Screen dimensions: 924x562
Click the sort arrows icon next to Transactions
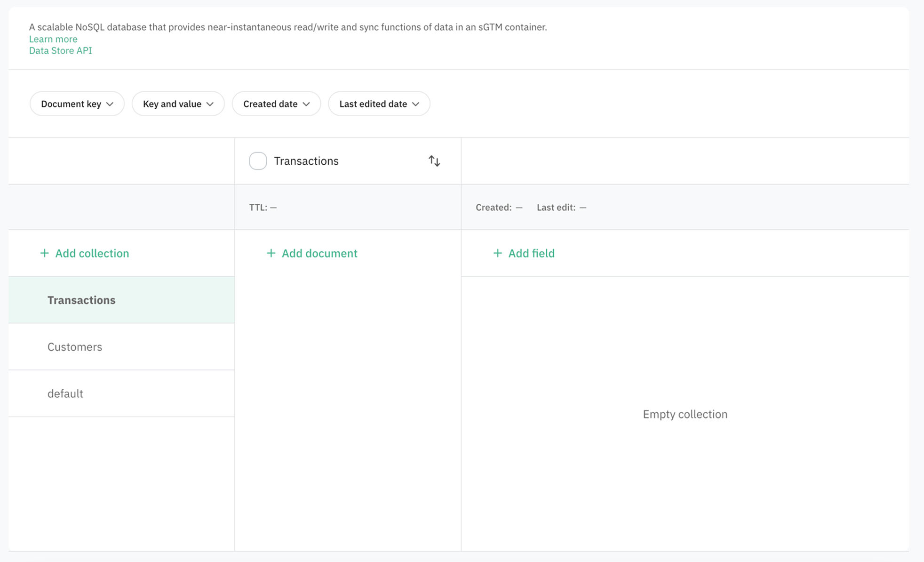coord(434,161)
